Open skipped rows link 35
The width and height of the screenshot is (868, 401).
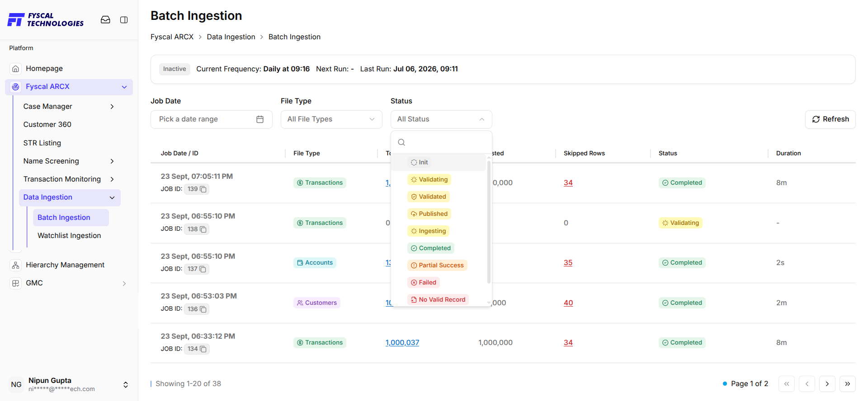568,263
